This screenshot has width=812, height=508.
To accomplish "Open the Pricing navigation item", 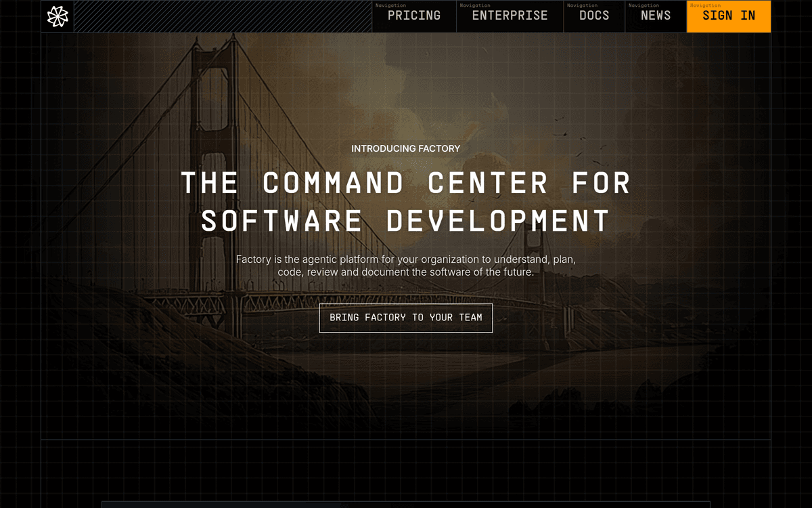I will click(414, 16).
